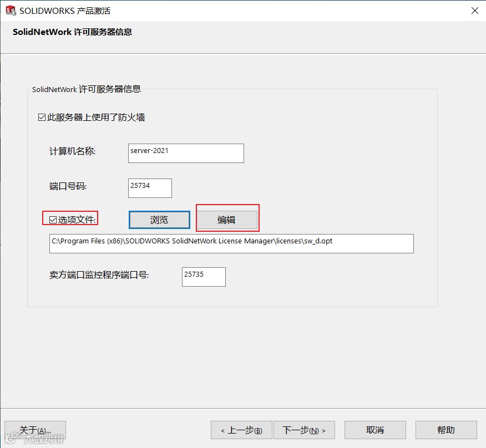The image size is (486, 448).
Task: Open 帮助 for this dialog
Action: tap(446, 430)
